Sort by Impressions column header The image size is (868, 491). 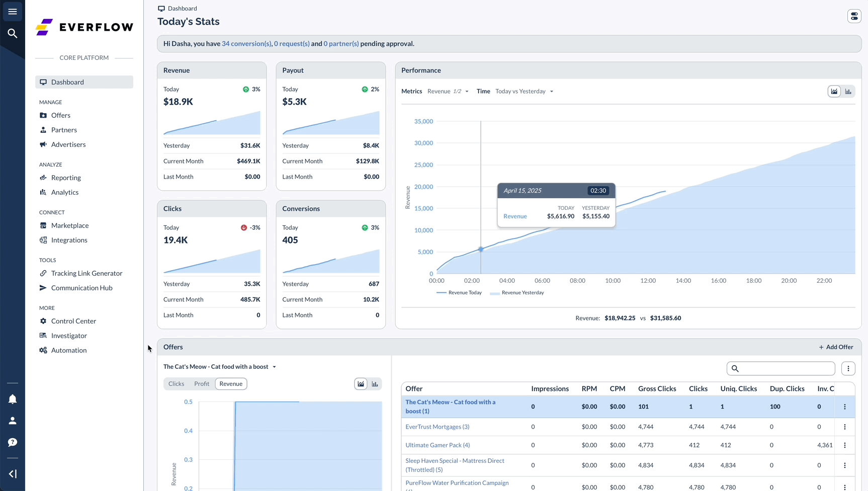pos(550,389)
